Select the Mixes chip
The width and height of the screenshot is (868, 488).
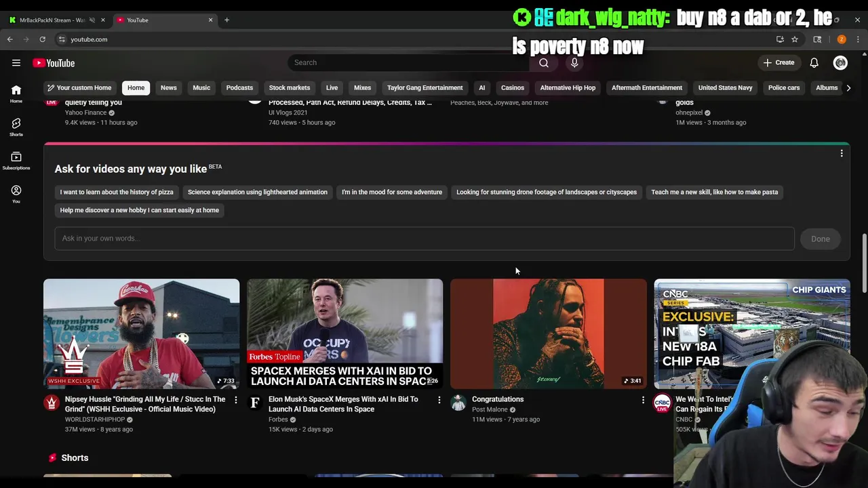362,87
